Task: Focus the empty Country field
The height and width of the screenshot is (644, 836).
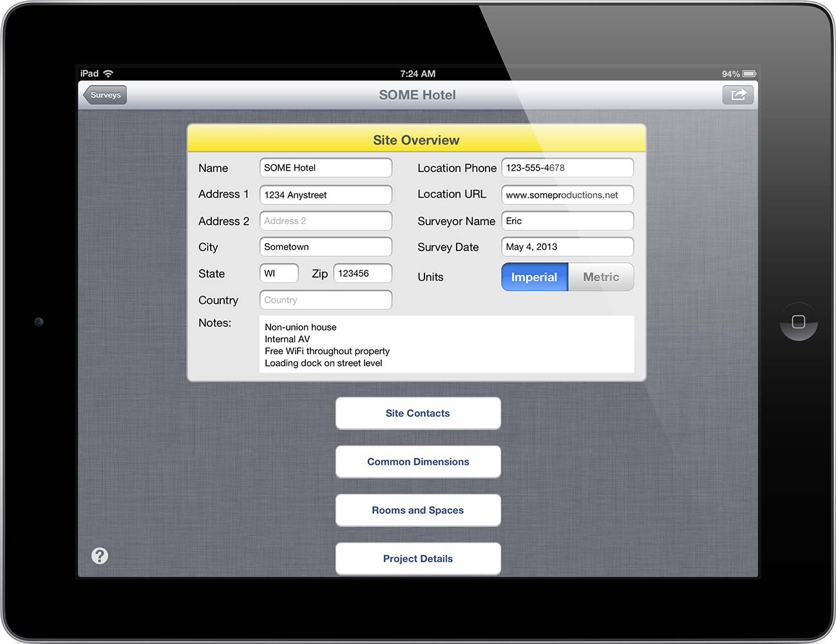Action: coord(326,300)
